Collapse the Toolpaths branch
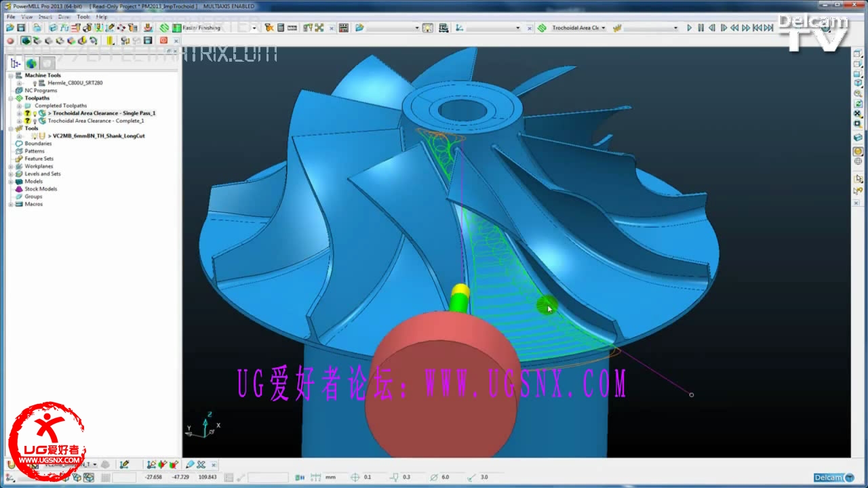This screenshot has width=868, height=488. [11, 98]
